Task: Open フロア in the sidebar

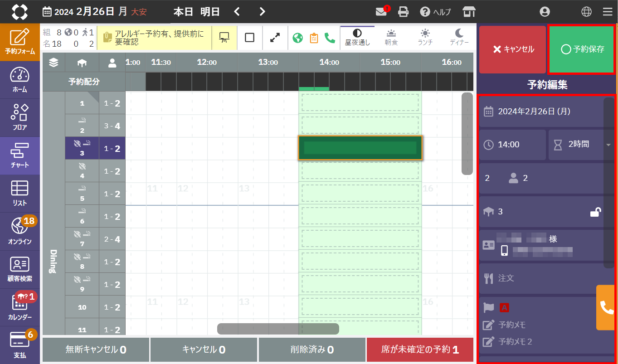Action: point(20,118)
